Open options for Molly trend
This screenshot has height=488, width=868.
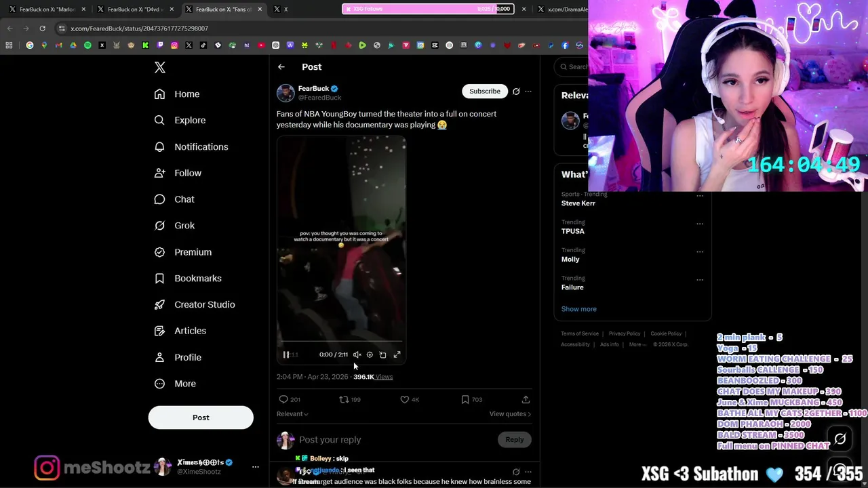coord(700,251)
